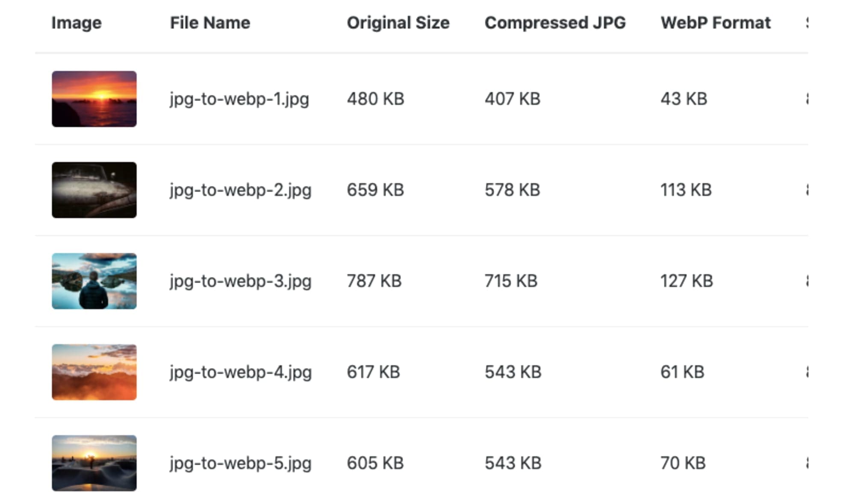This screenshot has width=855, height=504.
Task: Sort by the File Name header
Action: click(210, 23)
